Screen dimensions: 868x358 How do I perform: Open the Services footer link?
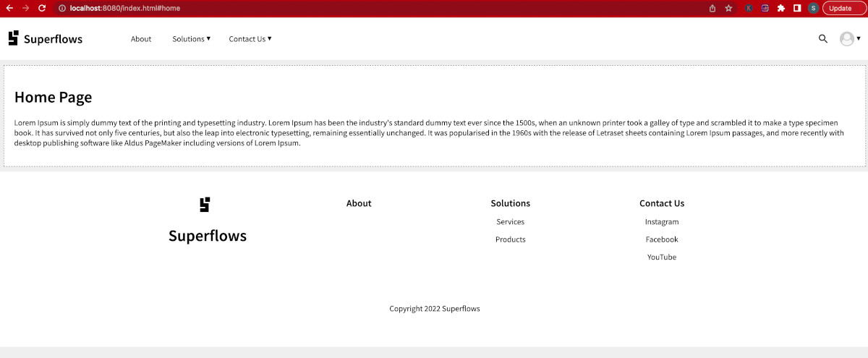tap(511, 222)
